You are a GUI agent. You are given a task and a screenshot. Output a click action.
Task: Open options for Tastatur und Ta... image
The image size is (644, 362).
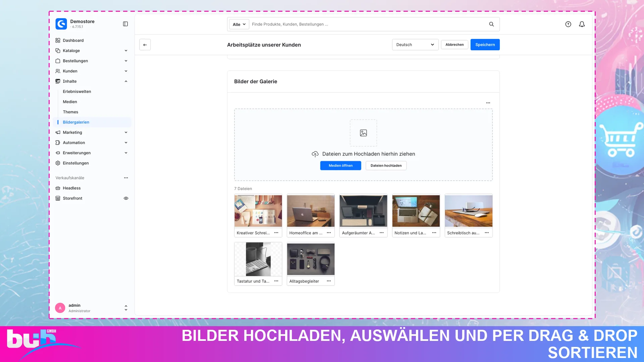276,281
